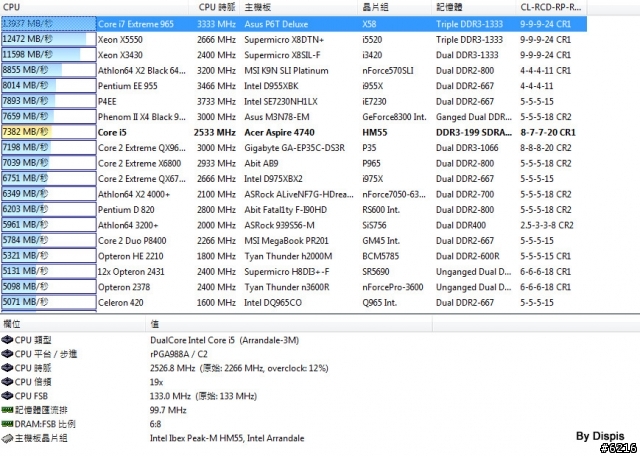The height and width of the screenshot is (456, 640).
Task: Click the 99.7 MHz memory bus value
Action: (168, 410)
